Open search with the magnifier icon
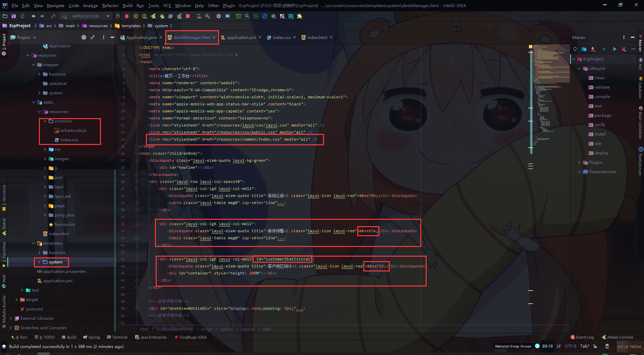This screenshot has height=355, width=644. coord(247,16)
